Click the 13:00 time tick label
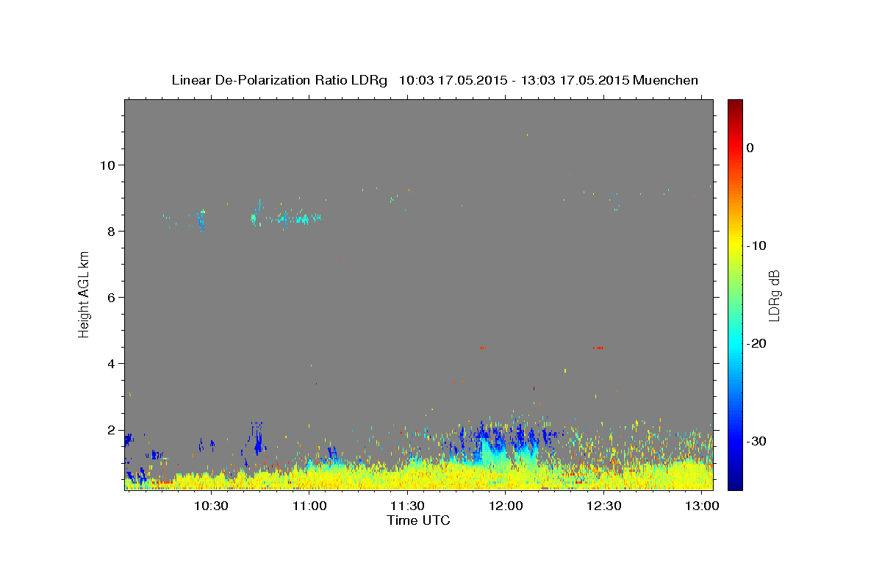This screenshot has height=588, width=882. coord(702,506)
